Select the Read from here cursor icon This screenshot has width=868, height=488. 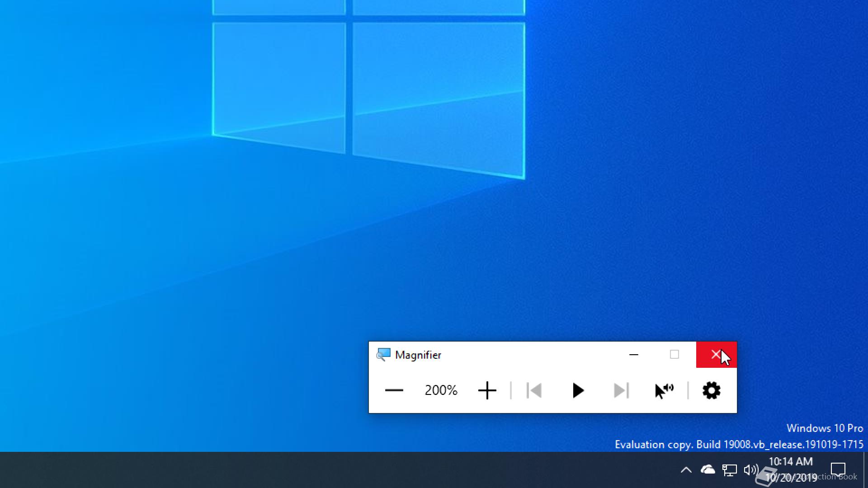pos(664,390)
